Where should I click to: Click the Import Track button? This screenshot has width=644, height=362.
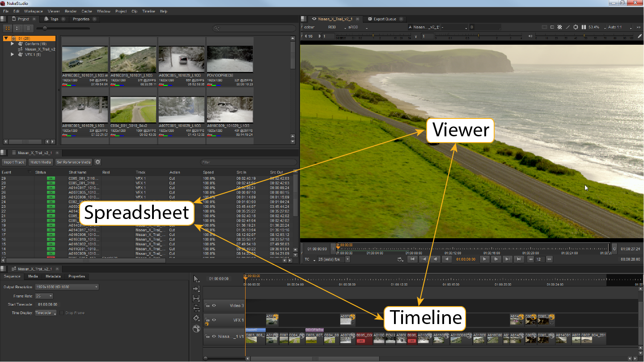coord(14,162)
